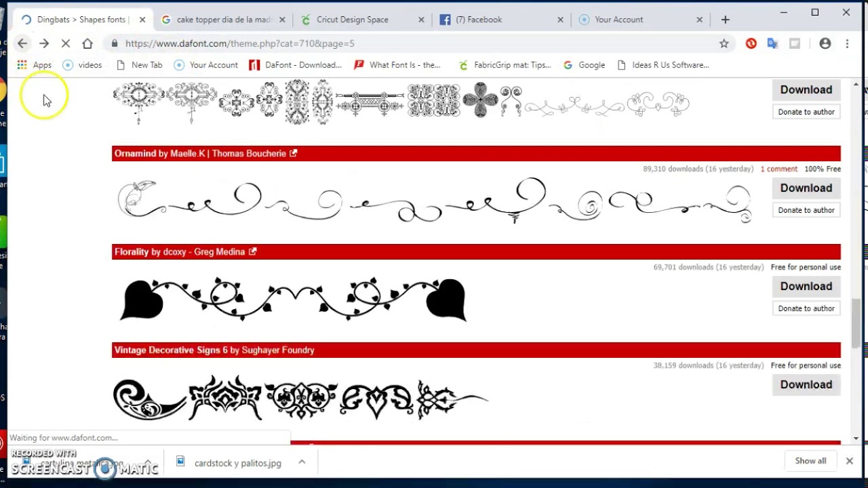
Task: Open the browser home page
Action: (x=87, y=43)
